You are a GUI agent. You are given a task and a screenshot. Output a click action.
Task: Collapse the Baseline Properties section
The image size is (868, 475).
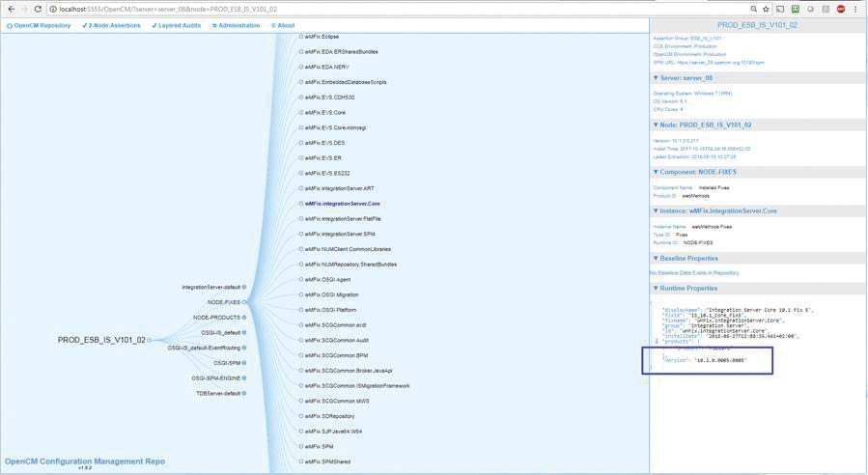(x=656, y=259)
